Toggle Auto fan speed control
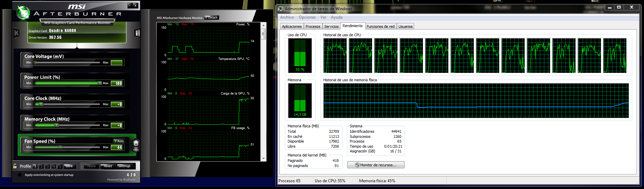 tap(119, 141)
